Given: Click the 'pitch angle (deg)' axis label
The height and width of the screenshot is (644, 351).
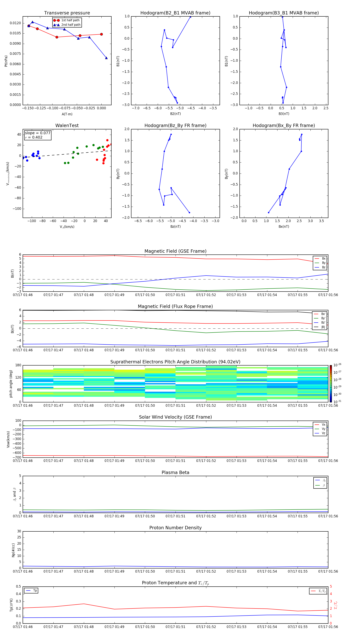Looking at the screenshot, I should [11, 384].
